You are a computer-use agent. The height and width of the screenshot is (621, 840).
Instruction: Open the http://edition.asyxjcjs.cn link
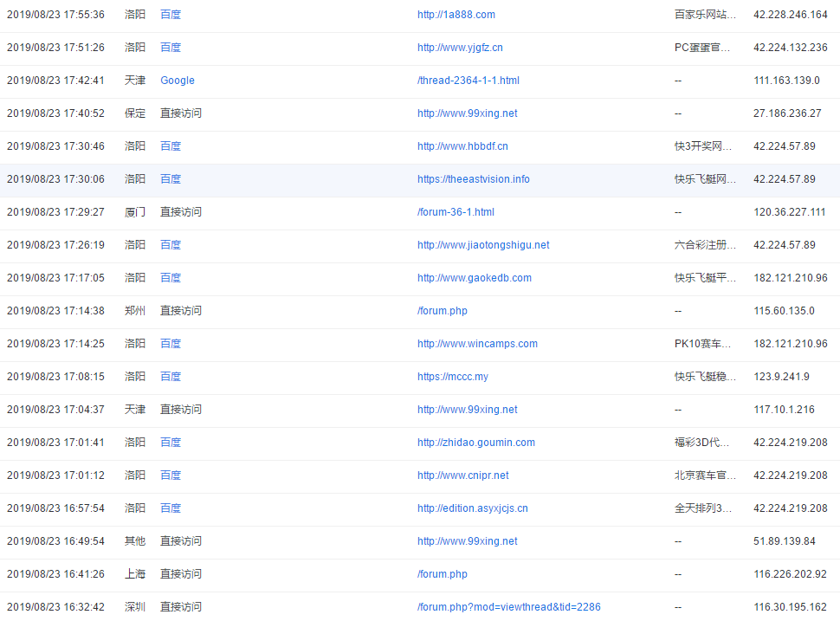coord(473,508)
